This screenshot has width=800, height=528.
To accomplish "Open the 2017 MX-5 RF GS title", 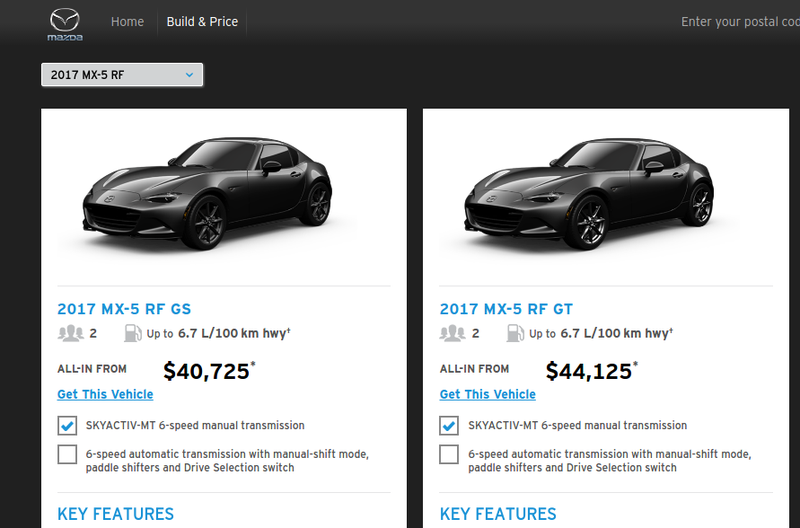I will pyautogui.click(x=124, y=309).
